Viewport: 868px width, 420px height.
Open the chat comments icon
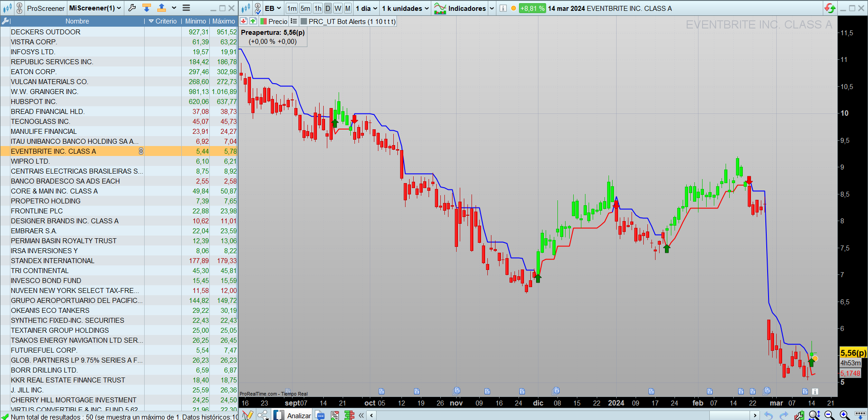coord(320,415)
